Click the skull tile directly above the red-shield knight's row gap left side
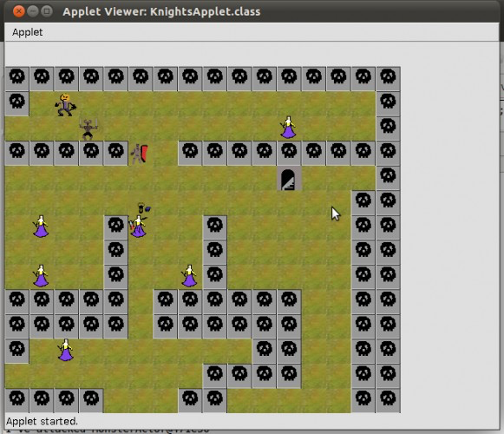Viewport: 504px width, 434px height. pos(115,153)
